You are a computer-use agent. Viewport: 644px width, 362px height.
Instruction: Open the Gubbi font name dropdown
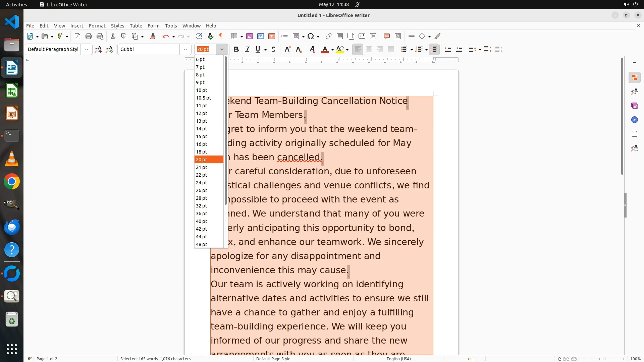pyautogui.click(x=185, y=49)
